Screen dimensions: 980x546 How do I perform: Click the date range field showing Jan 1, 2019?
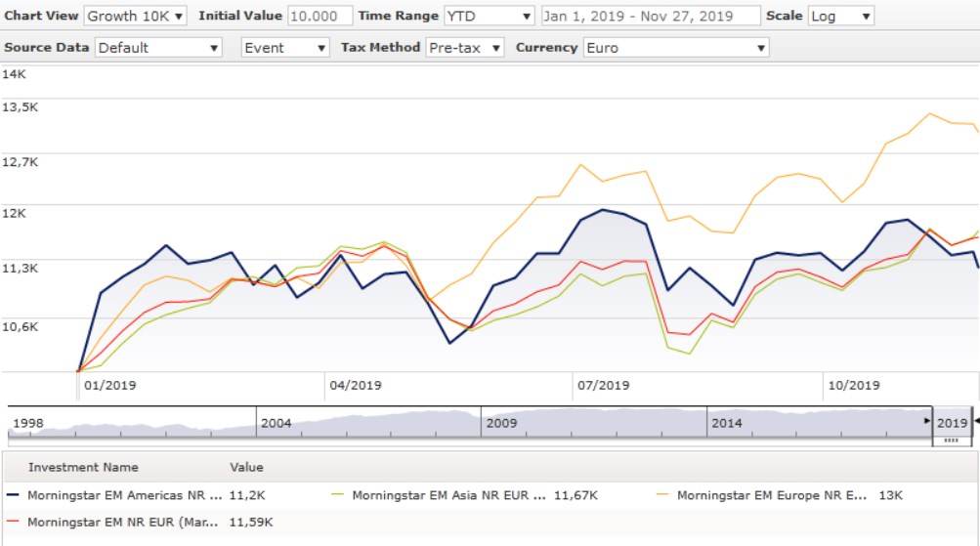point(650,16)
